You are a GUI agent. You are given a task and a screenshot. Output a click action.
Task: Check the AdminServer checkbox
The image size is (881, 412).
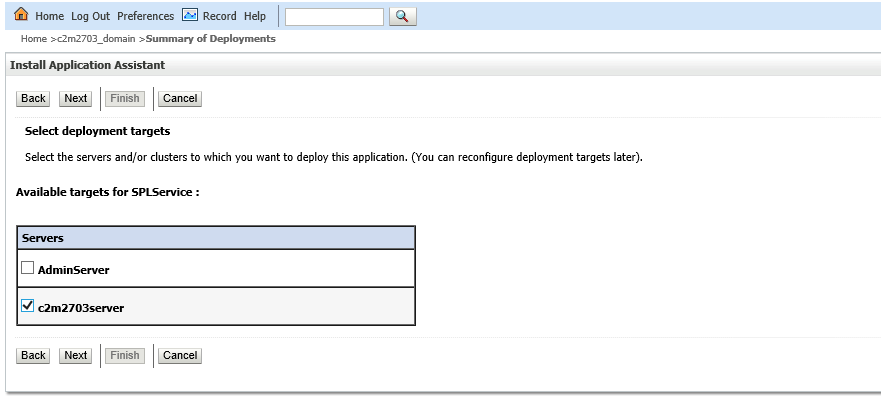tap(28, 268)
